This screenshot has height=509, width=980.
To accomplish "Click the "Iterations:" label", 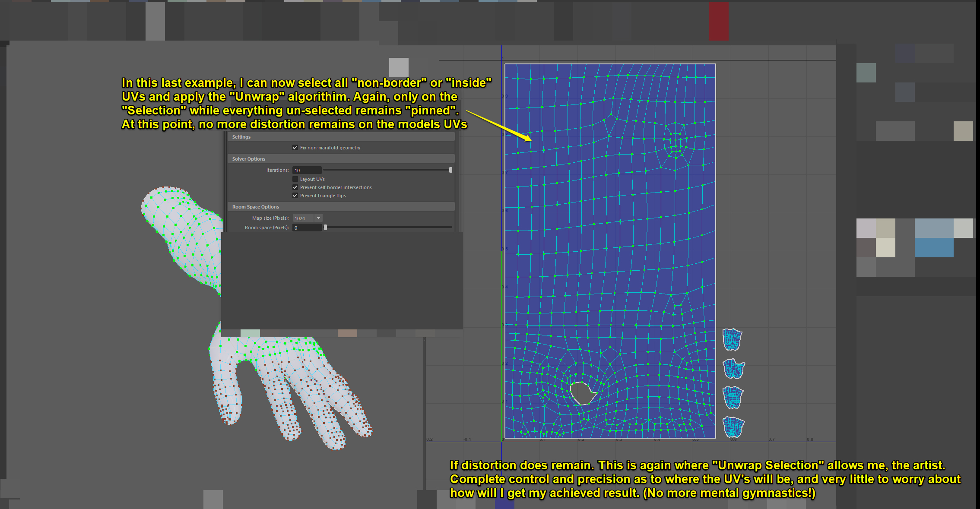I will coord(277,170).
